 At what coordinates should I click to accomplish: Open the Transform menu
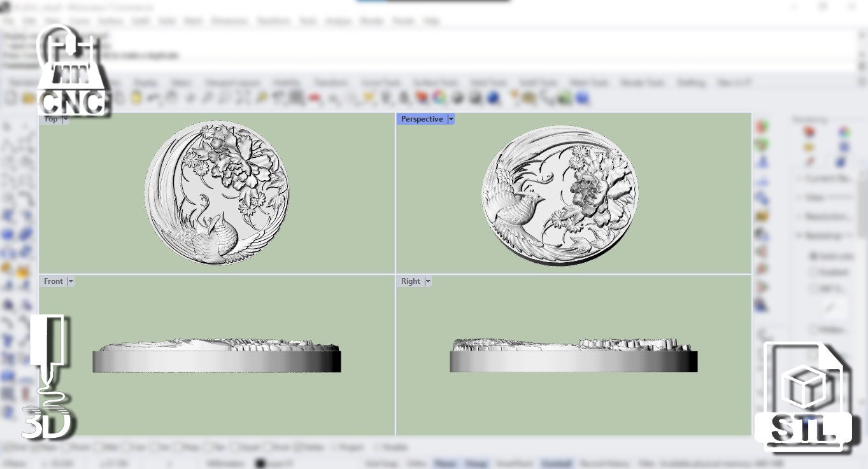pyautogui.click(x=274, y=21)
